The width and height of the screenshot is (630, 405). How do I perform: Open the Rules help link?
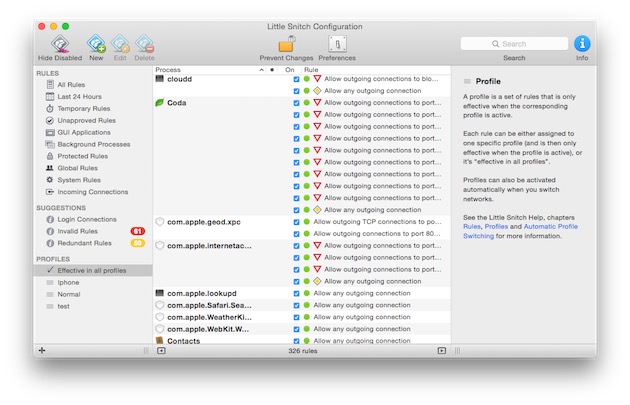coord(472,227)
